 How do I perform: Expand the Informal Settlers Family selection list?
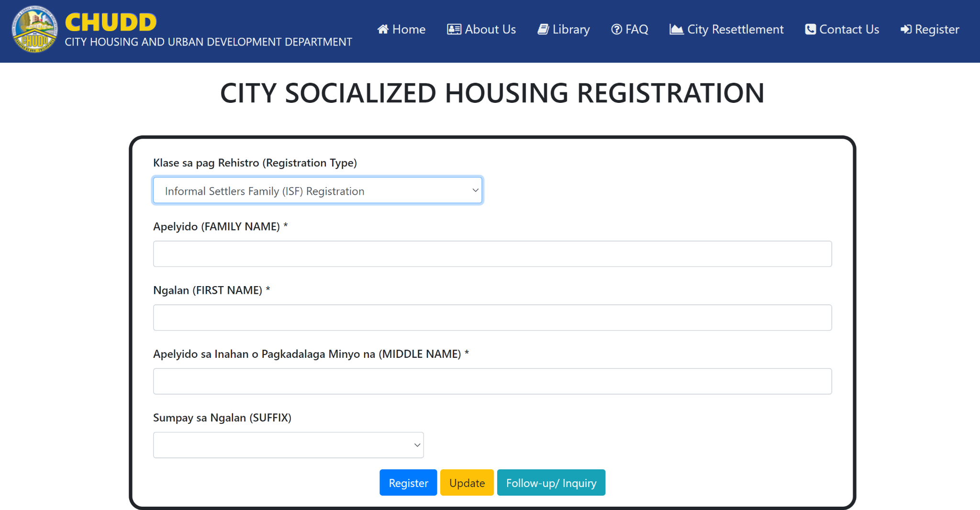pos(317,190)
